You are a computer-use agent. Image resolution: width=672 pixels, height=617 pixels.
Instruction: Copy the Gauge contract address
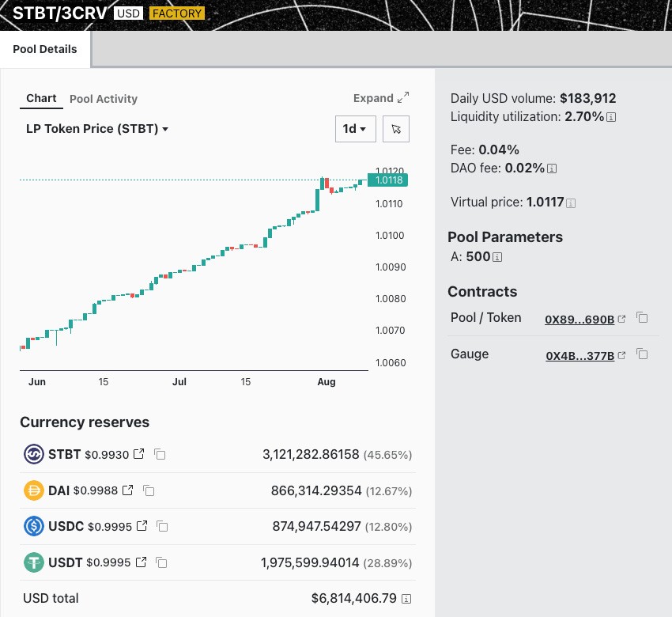point(642,354)
